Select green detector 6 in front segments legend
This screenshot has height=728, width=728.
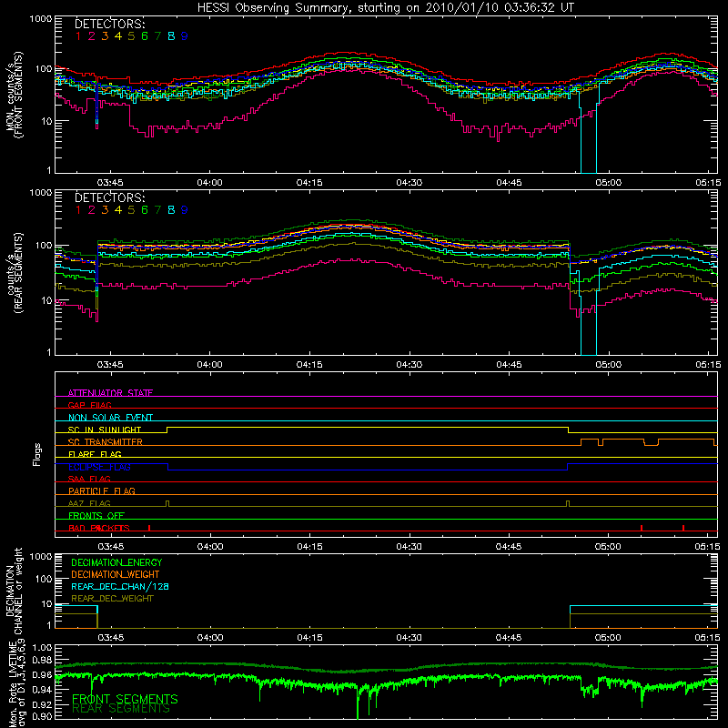[145, 35]
